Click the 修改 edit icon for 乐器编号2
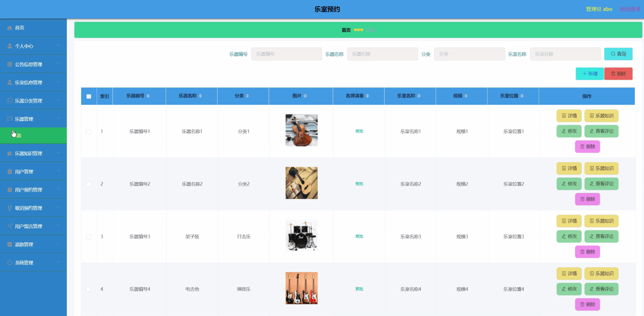Image resolution: width=644 pixels, height=316 pixels. click(x=569, y=183)
